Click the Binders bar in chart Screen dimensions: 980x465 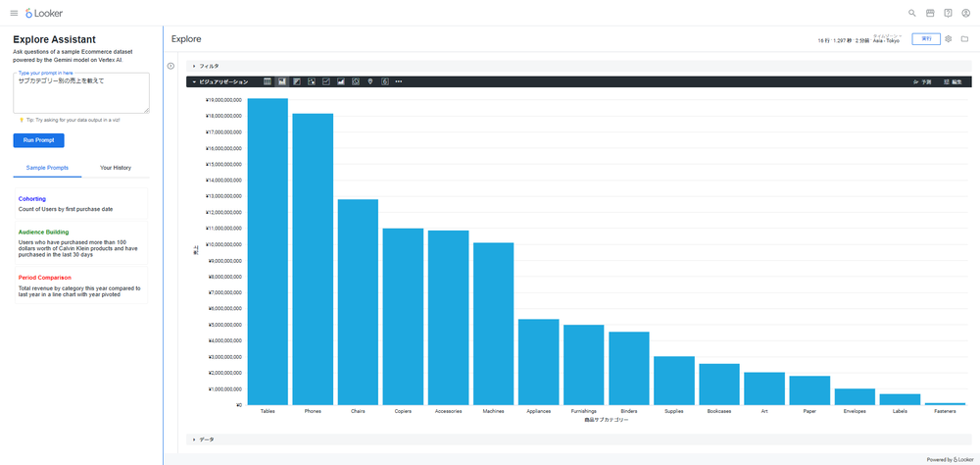629,368
